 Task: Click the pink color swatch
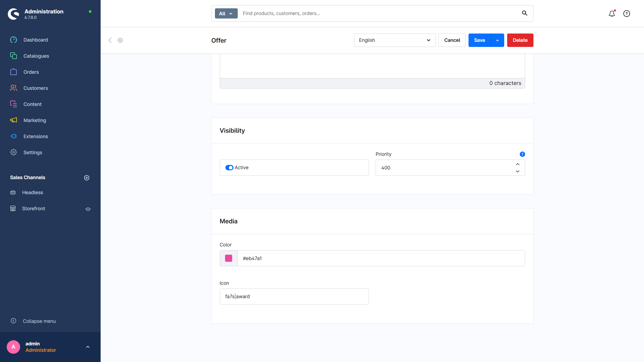click(229, 258)
